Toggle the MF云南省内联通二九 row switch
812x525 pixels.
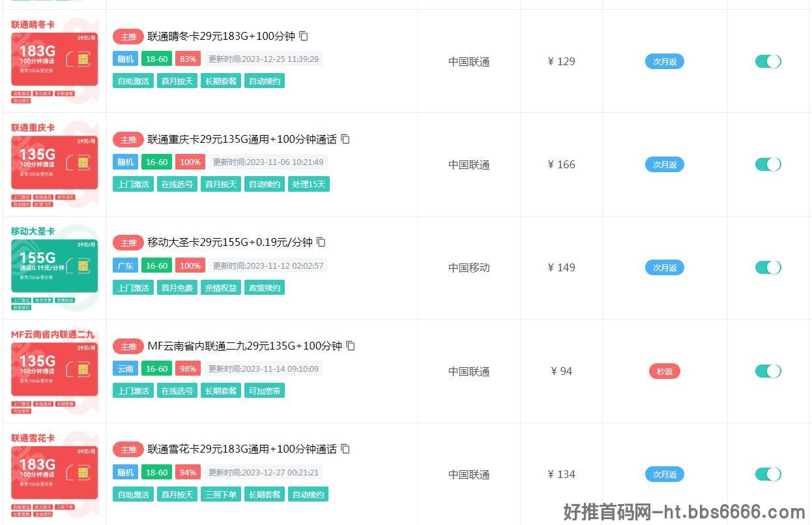pyautogui.click(x=768, y=371)
